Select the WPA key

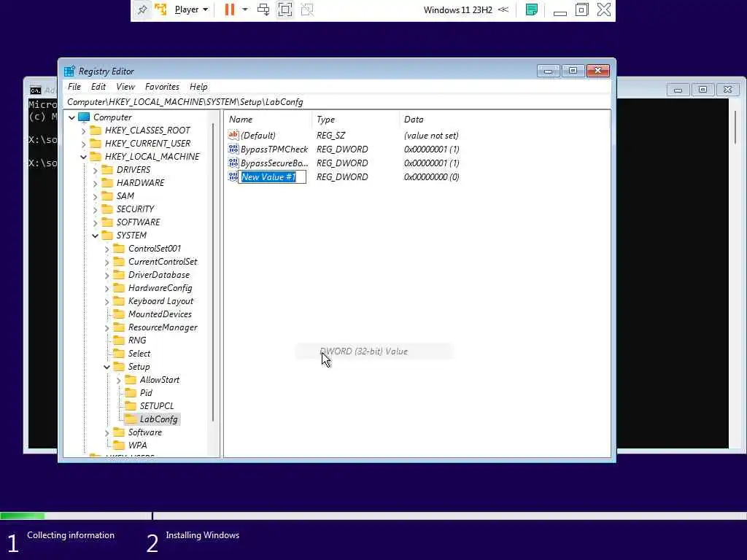point(137,446)
